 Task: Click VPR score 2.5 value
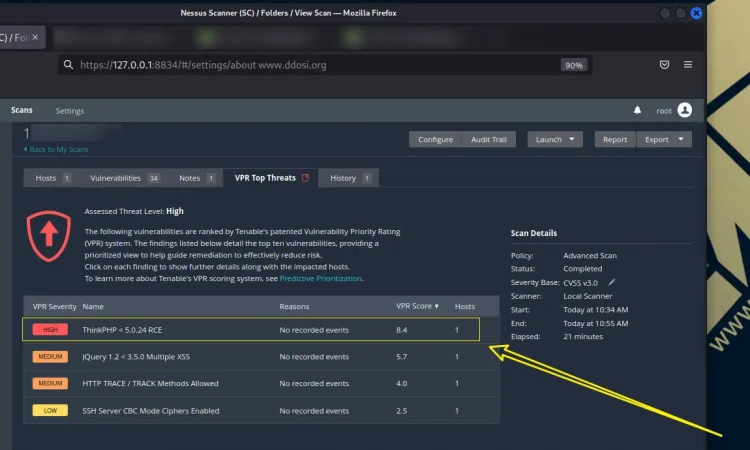401,411
